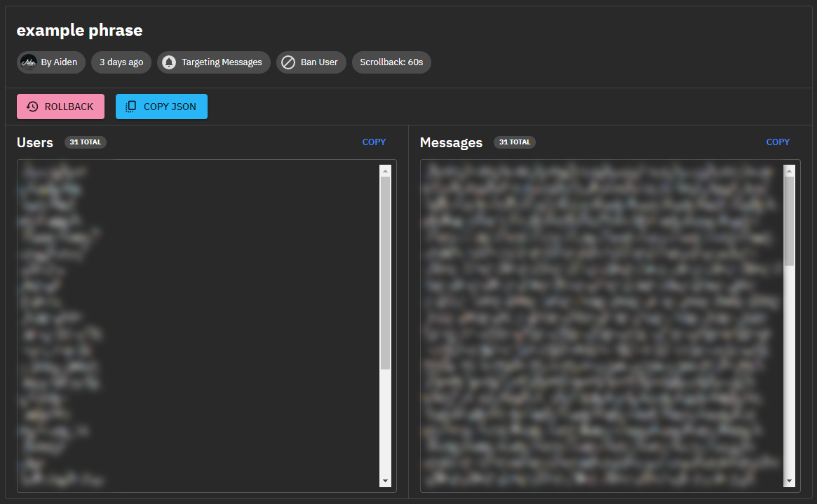Click COPY above the Users list
Screen dimensions: 817x504
[x=374, y=142]
